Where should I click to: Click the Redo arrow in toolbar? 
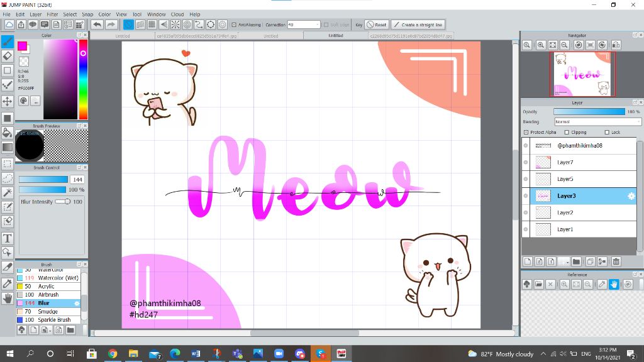(x=111, y=25)
